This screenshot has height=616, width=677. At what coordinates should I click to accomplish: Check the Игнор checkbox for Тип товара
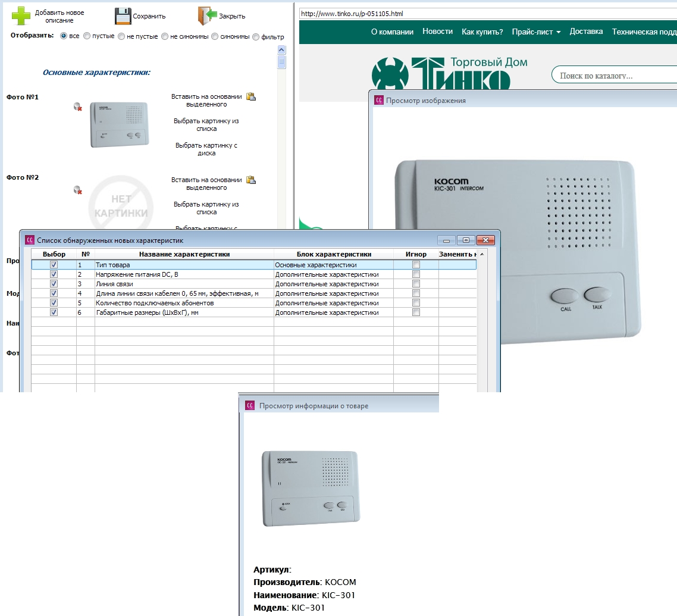(416, 265)
